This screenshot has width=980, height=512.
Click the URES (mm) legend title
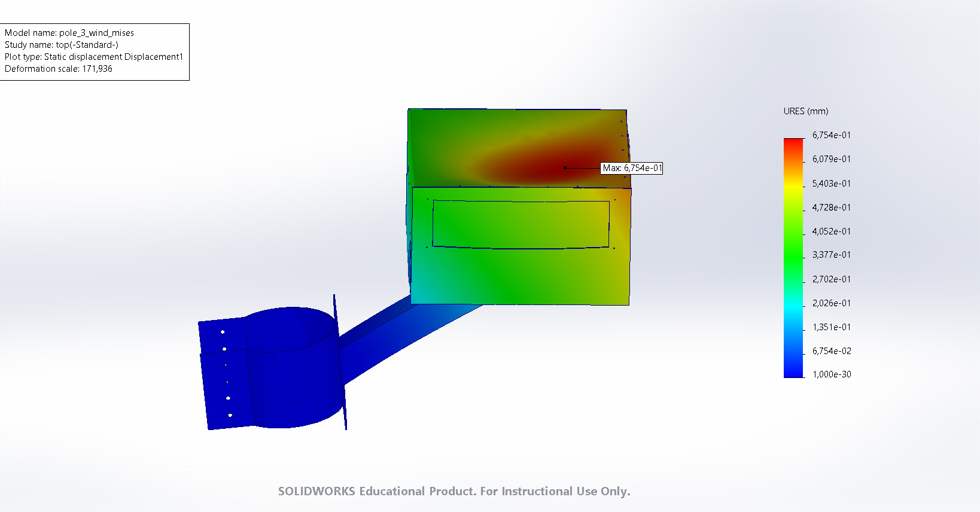(x=806, y=111)
